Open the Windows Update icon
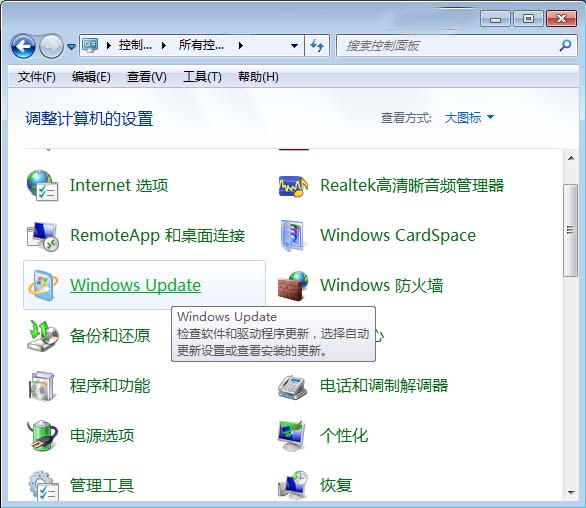This screenshot has height=508, width=586. [x=43, y=286]
